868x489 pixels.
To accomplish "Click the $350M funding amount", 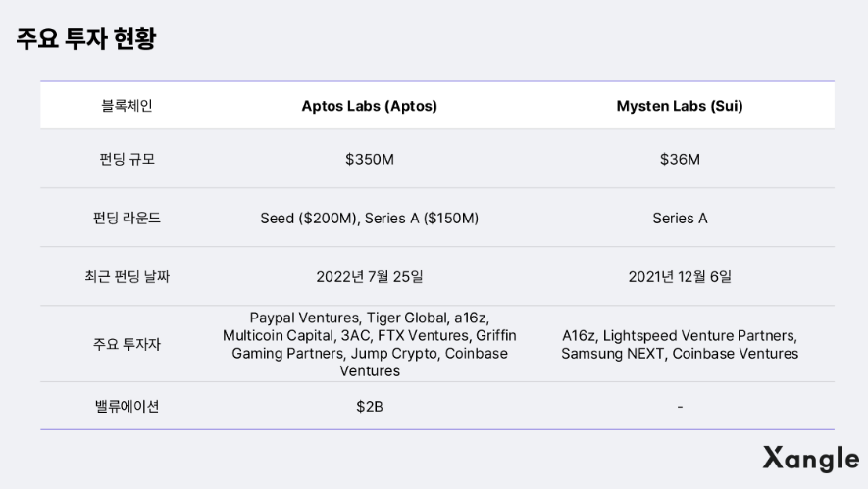I will click(369, 159).
